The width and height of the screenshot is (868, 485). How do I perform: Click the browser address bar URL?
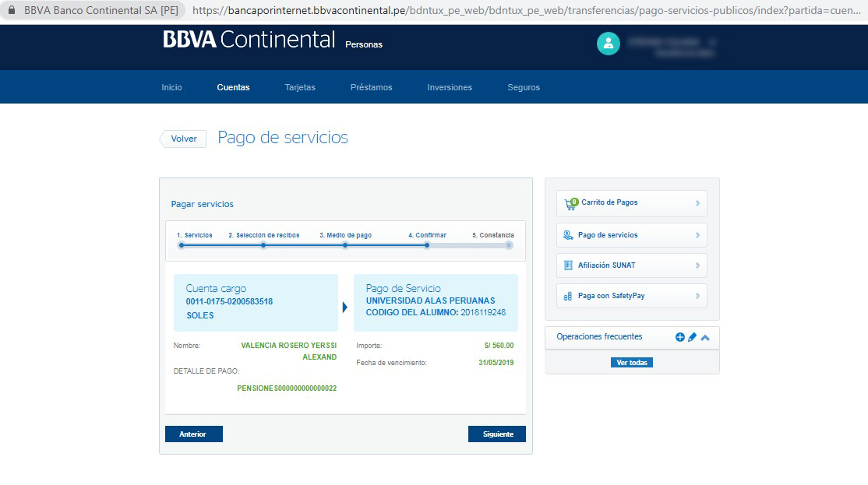(x=526, y=10)
